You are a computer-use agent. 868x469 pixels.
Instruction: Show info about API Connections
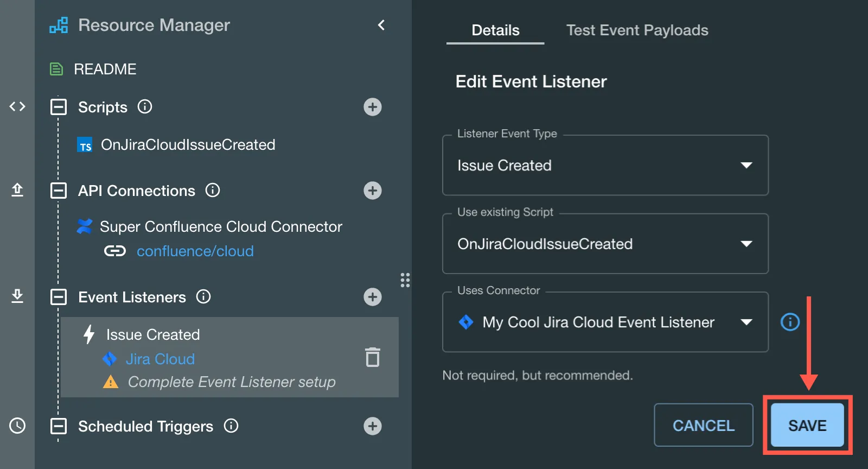click(213, 190)
